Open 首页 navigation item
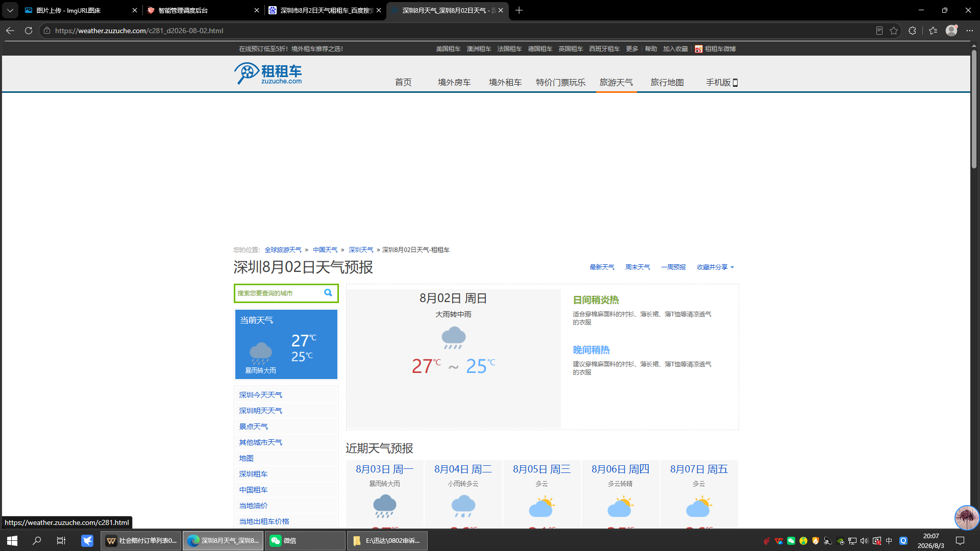980x551 pixels. [403, 82]
